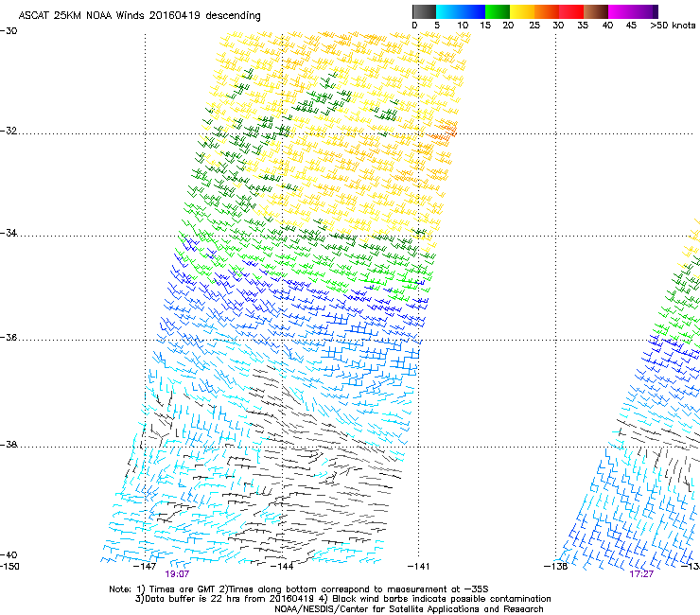The height and width of the screenshot is (615, 700).
Task: Click the purple 17:27 swath time label
Action: point(641,574)
